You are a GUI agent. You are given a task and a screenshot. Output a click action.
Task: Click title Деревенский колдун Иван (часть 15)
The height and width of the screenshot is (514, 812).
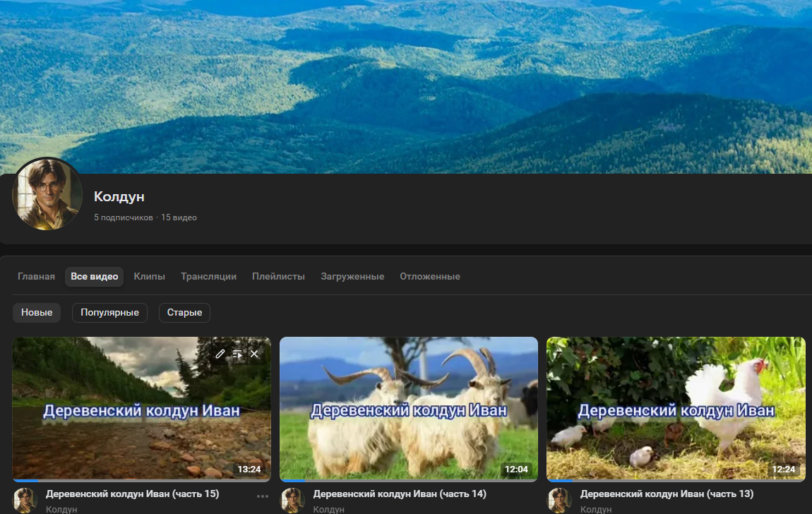[133, 494]
